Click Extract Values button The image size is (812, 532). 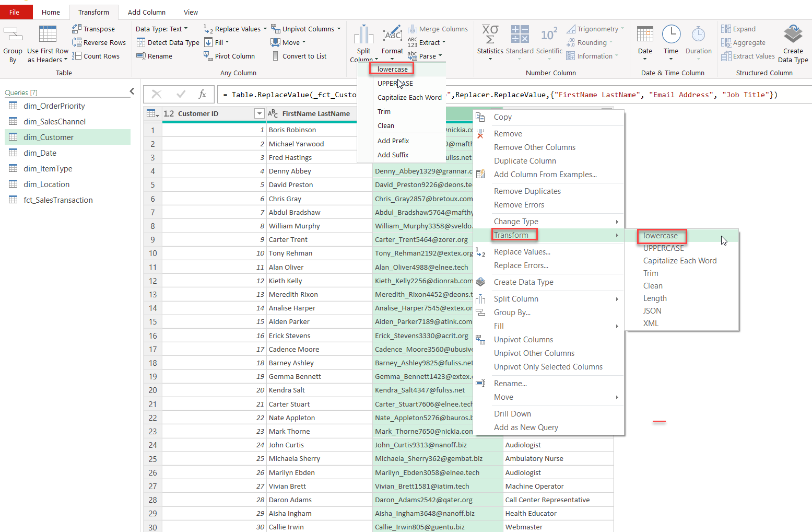click(748, 56)
